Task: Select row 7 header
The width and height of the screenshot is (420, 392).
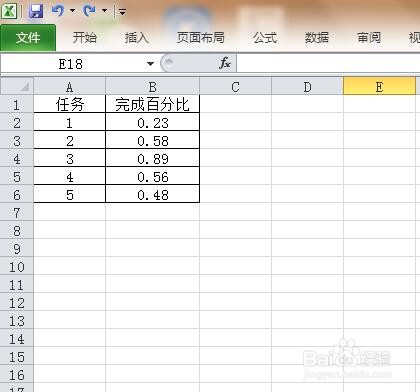Action: click(x=17, y=213)
